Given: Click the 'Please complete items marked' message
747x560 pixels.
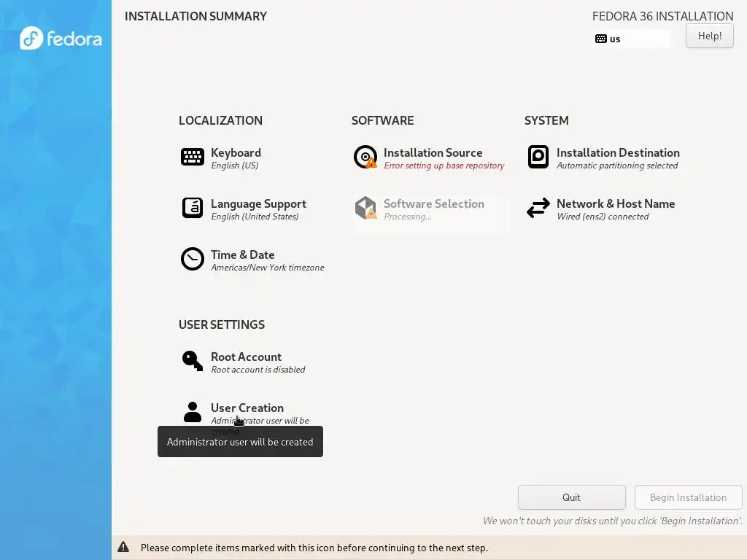Looking at the screenshot, I should coord(314,548).
